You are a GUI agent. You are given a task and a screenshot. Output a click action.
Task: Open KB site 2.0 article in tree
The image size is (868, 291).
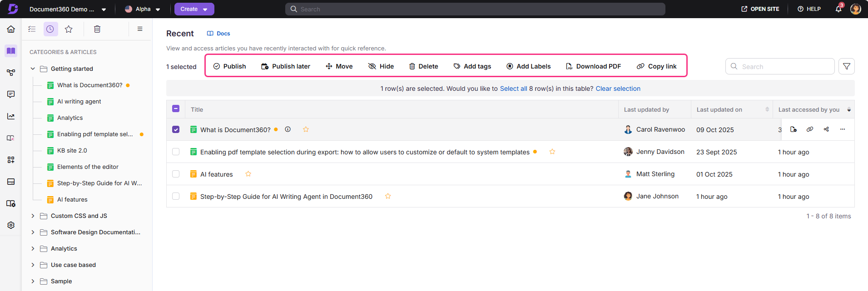point(72,150)
